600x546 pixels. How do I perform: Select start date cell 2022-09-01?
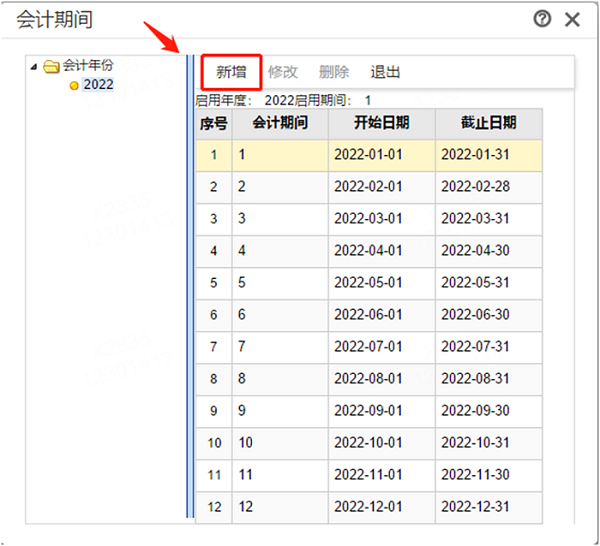[382, 411]
